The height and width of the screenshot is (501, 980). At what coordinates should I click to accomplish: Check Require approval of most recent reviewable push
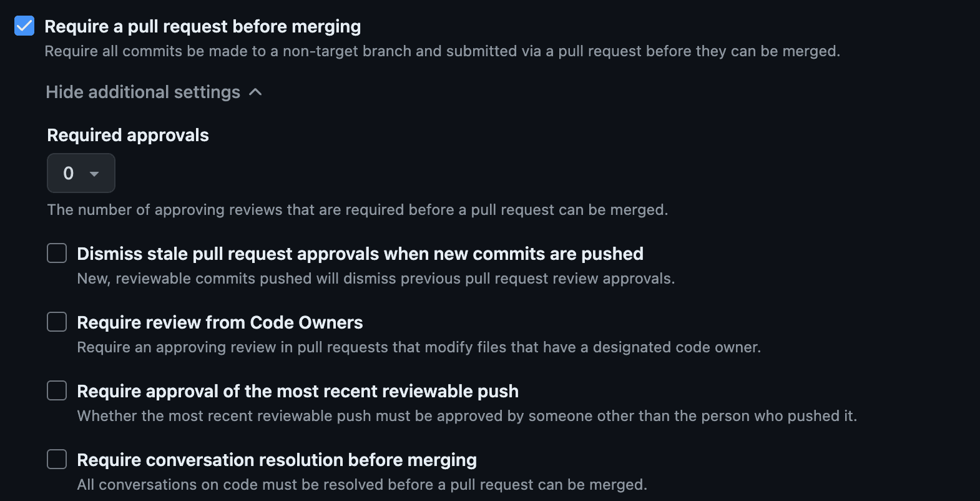pyautogui.click(x=57, y=391)
